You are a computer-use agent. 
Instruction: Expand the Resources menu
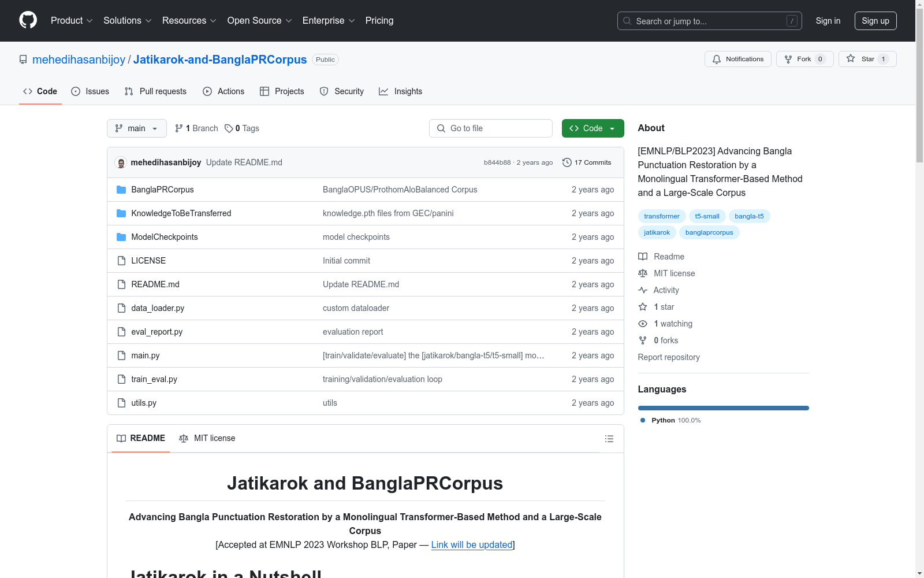[189, 21]
